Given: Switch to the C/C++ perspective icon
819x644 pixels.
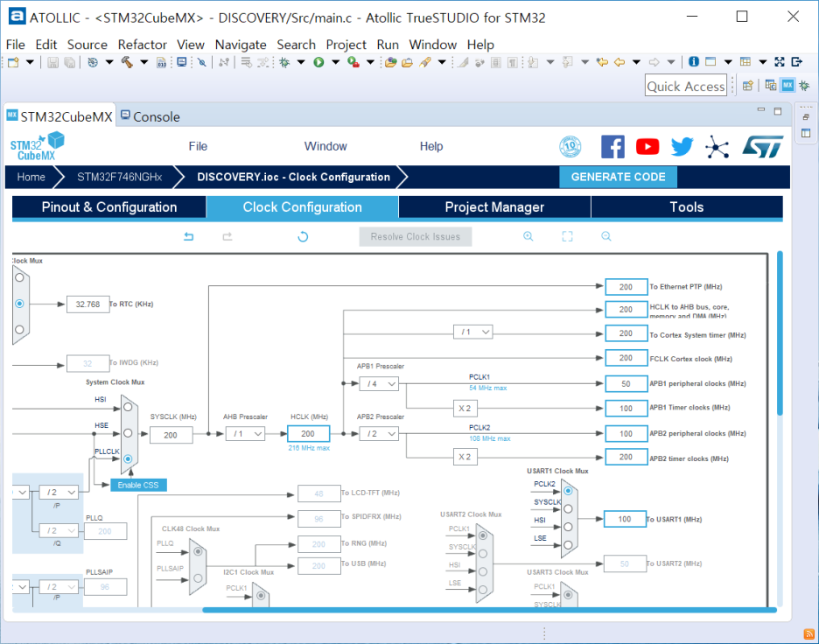Looking at the screenshot, I should coord(770,85).
